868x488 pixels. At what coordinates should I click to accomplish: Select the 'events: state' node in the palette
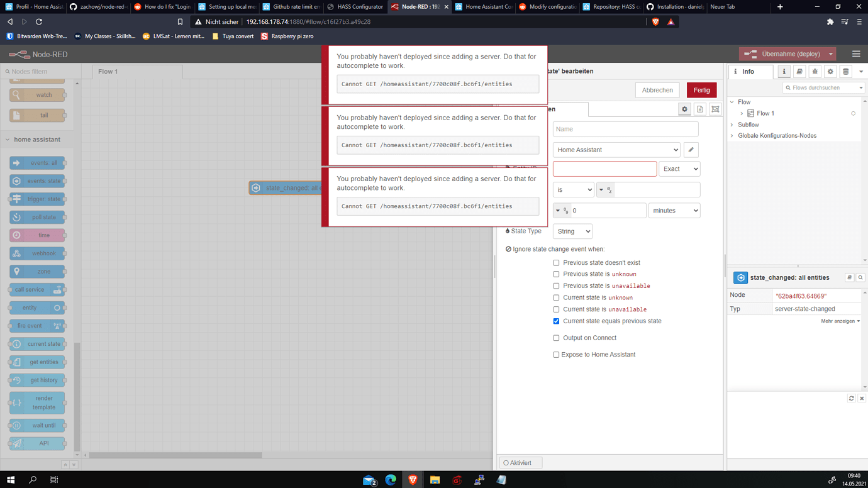click(38, 180)
